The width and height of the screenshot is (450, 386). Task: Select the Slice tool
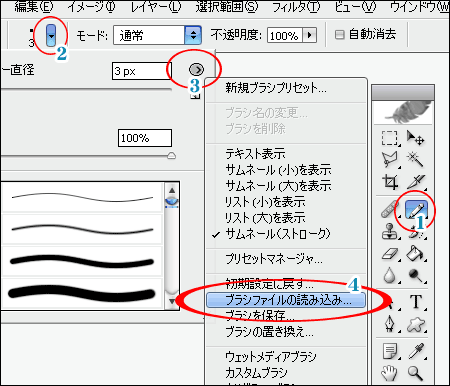pyautogui.click(x=415, y=182)
